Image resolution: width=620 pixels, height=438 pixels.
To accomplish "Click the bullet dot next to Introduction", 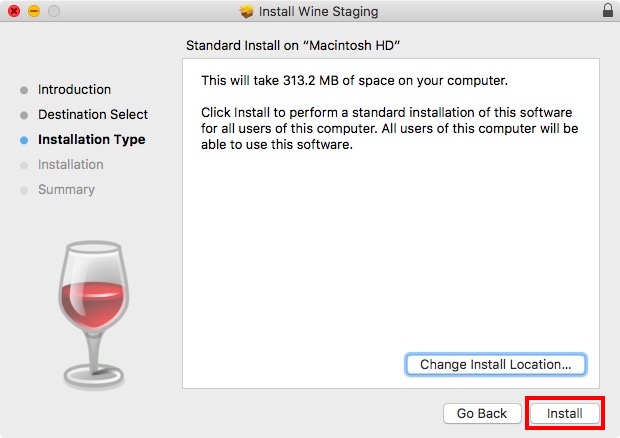I will pyautogui.click(x=24, y=90).
